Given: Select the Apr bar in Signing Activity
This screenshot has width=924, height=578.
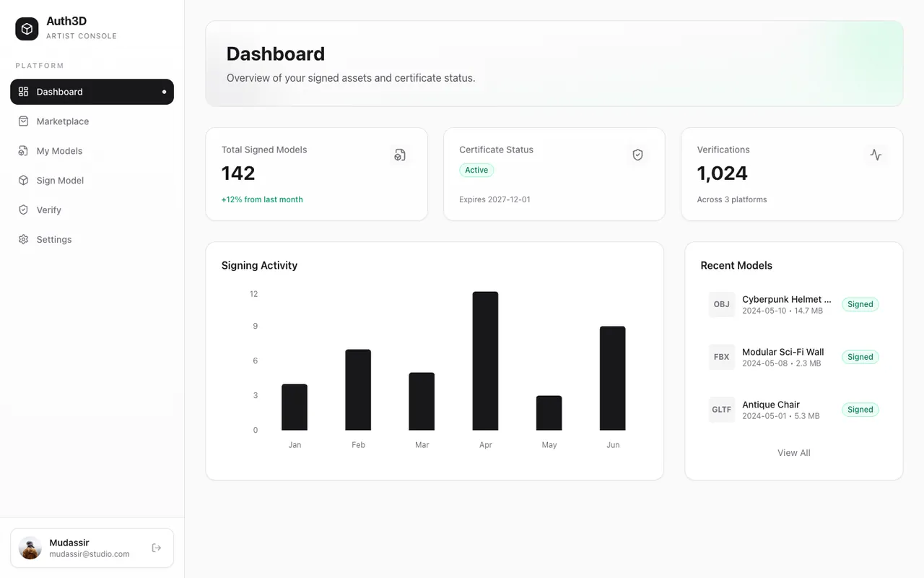Looking at the screenshot, I should pos(486,361).
